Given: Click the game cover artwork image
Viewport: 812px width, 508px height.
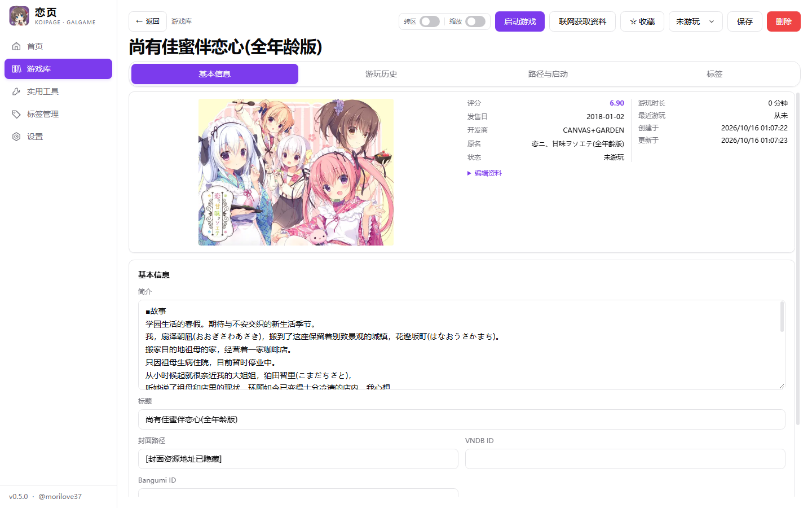Looking at the screenshot, I should [x=296, y=172].
